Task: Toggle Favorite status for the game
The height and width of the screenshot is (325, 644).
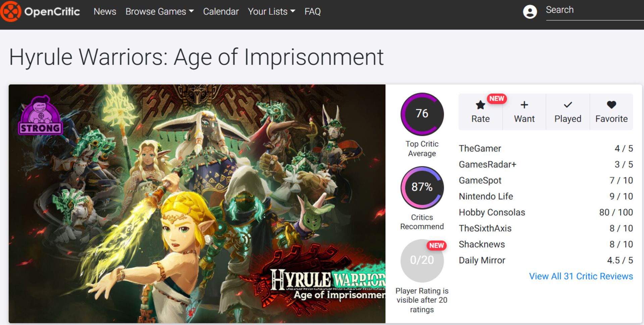Action: tap(611, 112)
